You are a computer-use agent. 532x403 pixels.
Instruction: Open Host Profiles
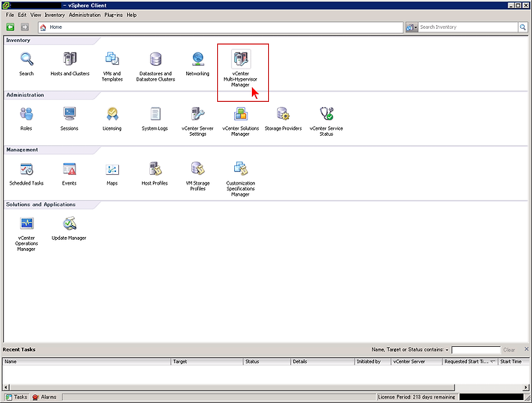pyautogui.click(x=155, y=169)
